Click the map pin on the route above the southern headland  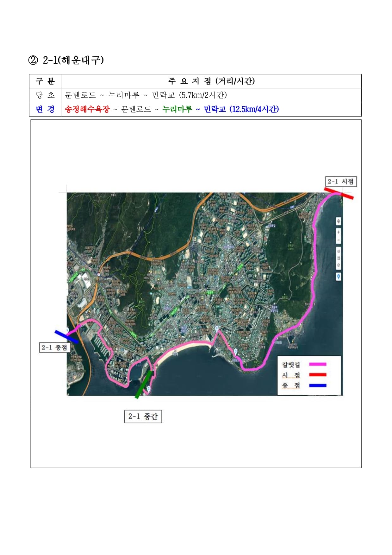pos(236,351)
